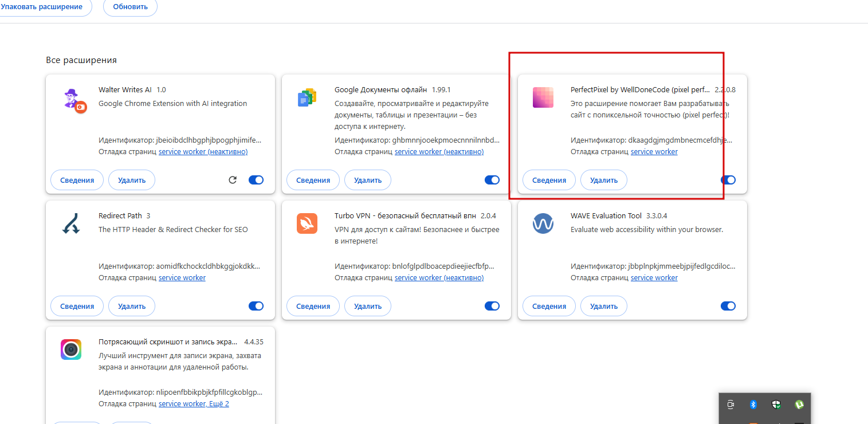Click Удалить for Google Документы офлайн
Image resolution: width=868 pixels, height=424 pixels.
click(368, 180)
